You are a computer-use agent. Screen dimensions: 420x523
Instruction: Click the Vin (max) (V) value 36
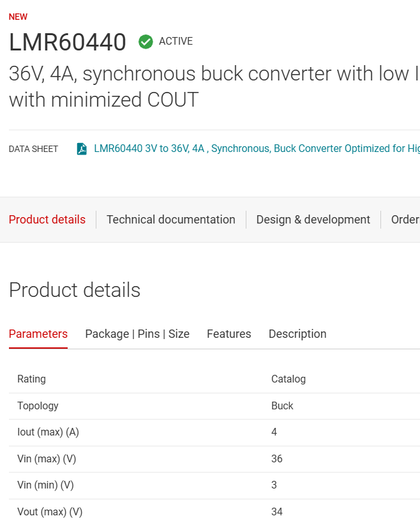coord(277,459)
